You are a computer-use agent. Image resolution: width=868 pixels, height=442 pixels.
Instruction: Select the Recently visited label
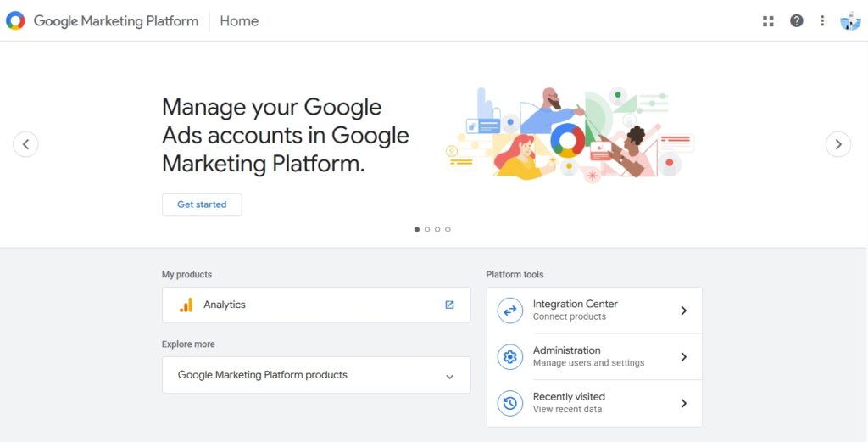(569, 396)
